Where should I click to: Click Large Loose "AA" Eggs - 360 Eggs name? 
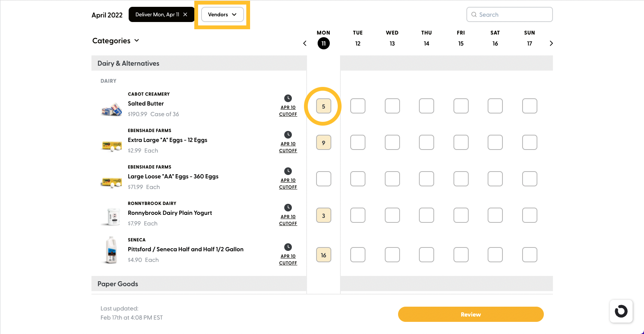coord(173,176)
